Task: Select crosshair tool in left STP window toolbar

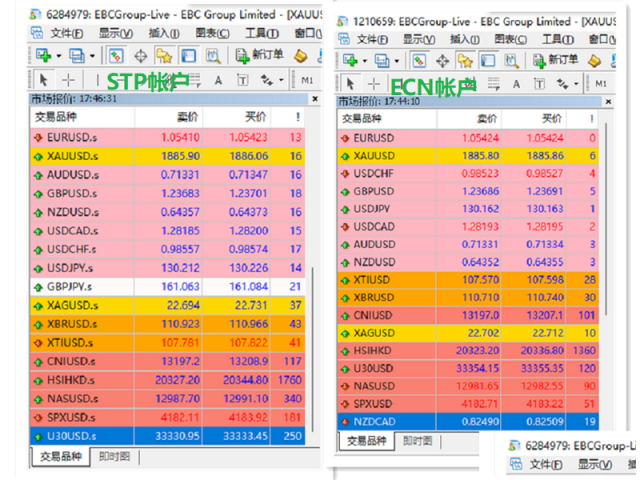Action: pyautogui.click(x=67, y=80)
